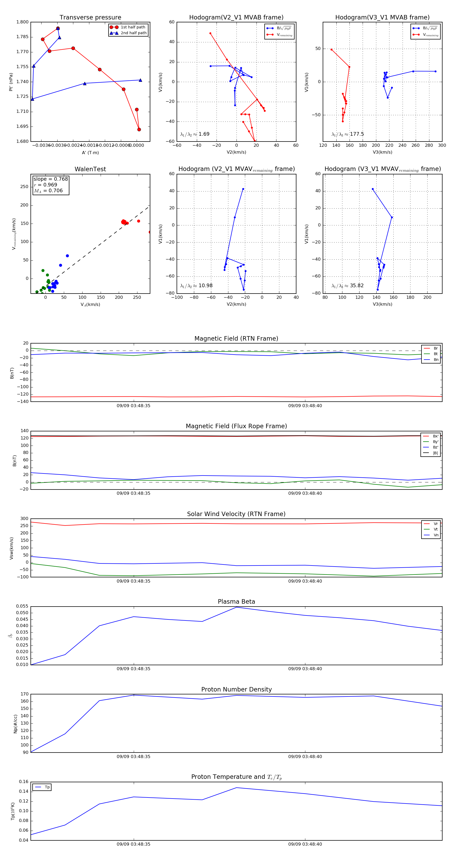
Task: Click the 'V_A(km/s)' axis label of WalenTest
Action: pos(90,305)
